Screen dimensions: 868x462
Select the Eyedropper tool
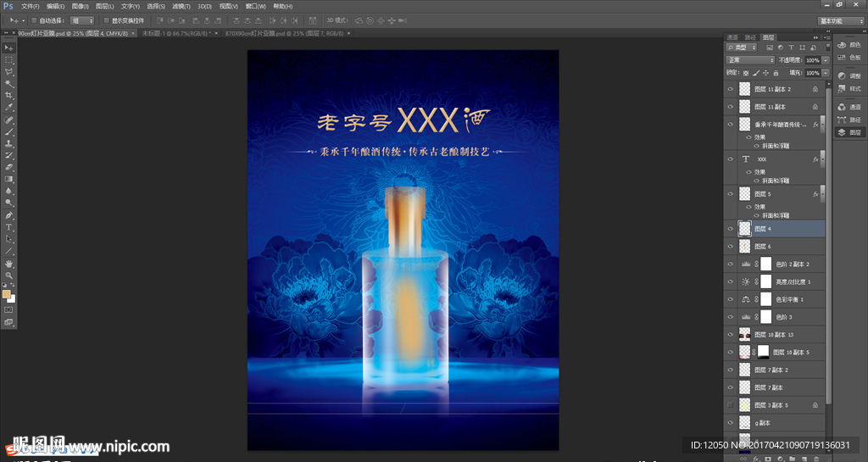[8, 108]
